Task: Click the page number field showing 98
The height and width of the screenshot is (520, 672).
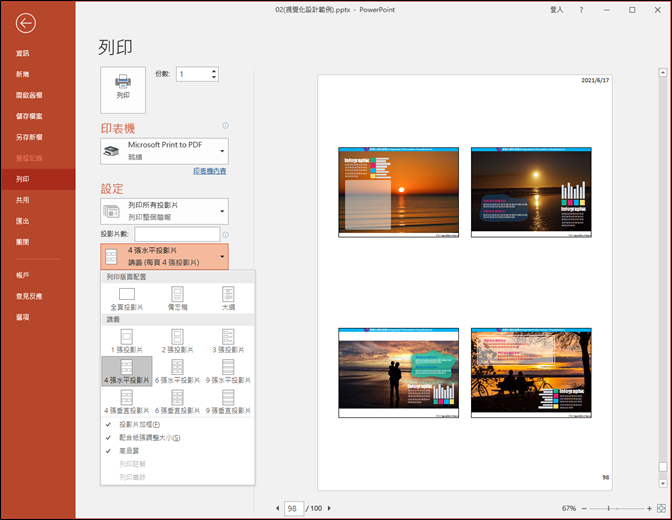Action: click(x=294, y=508)
